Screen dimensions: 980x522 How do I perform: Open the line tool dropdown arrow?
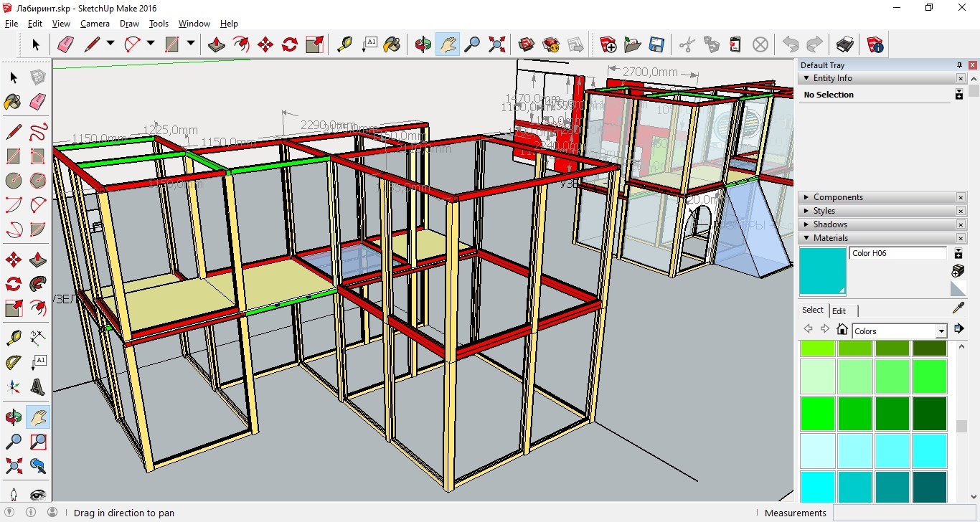click(x=110, y=44)
